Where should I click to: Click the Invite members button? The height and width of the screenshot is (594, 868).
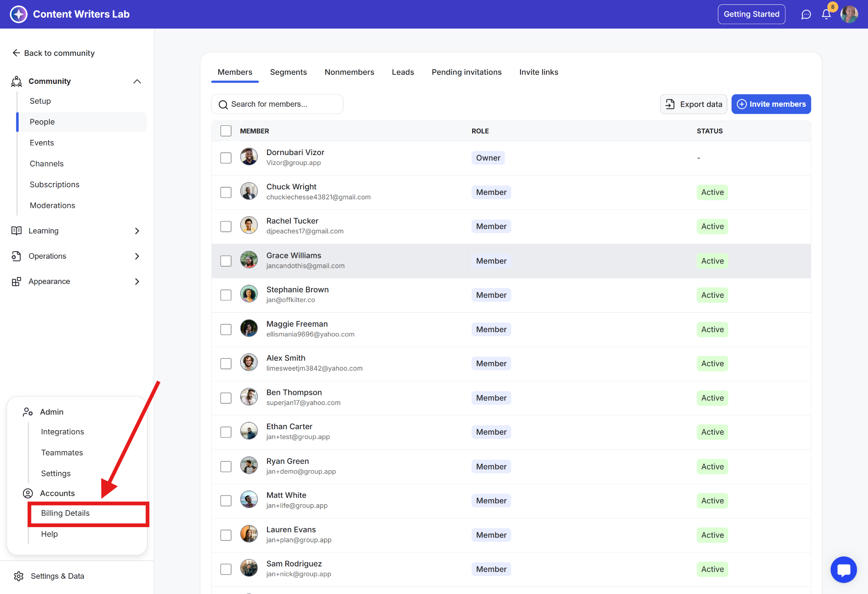(x=771, y=104)
